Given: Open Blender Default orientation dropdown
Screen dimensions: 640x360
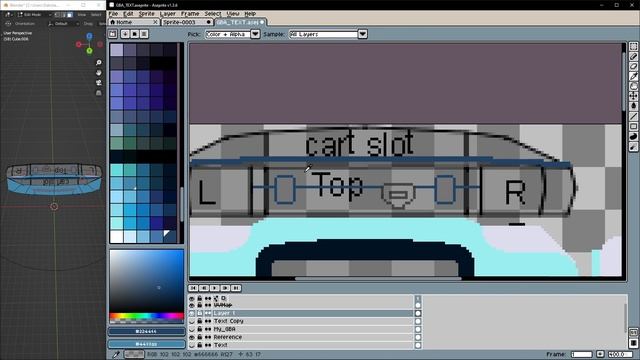Looking at the screenshot, I should [x=63, y=24].
